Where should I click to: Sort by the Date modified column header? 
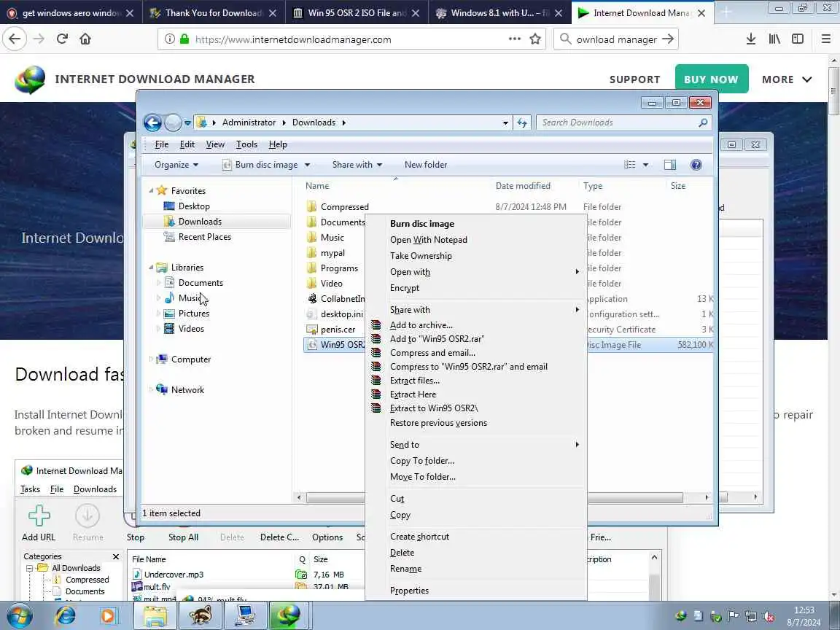tap(522, 186)
